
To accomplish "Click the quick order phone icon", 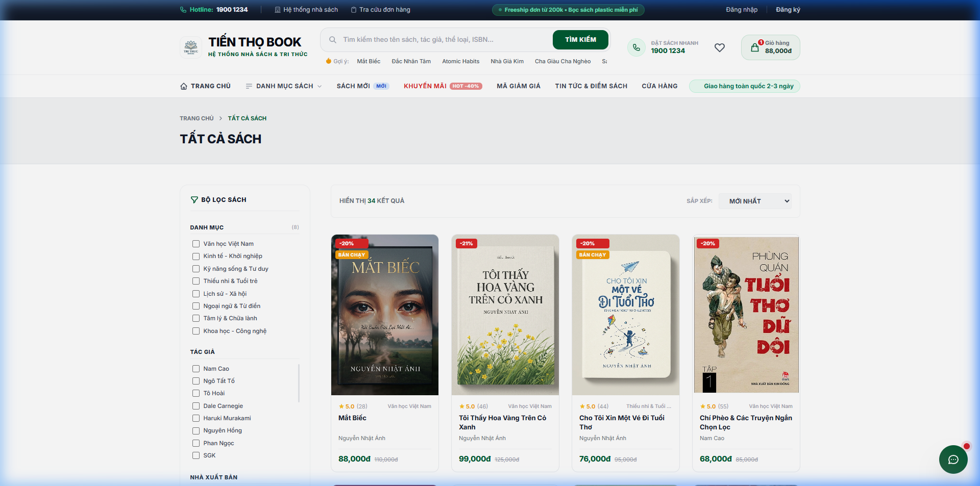I will [x=636, y=47].
